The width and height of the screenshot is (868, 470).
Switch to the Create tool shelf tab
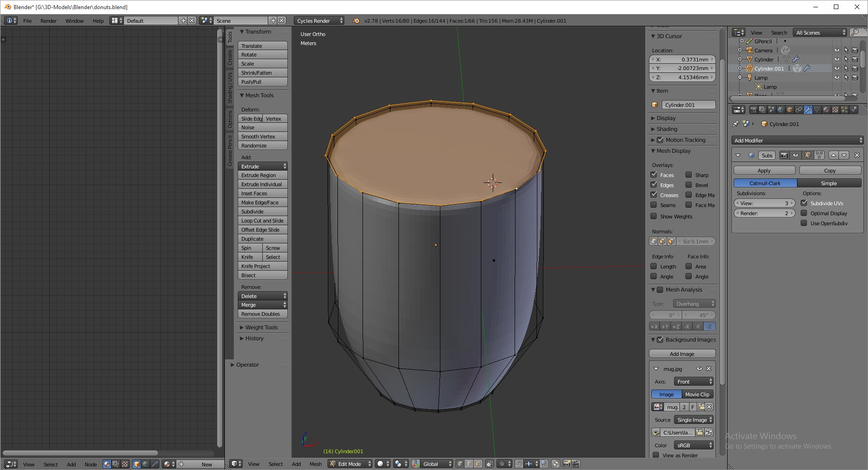230,57
